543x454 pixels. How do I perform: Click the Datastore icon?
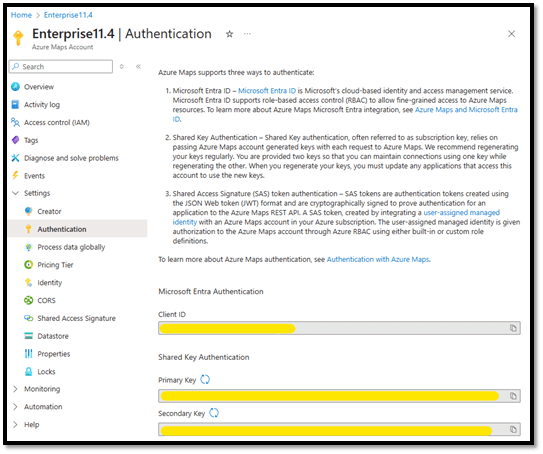click(x=29, y=336)
